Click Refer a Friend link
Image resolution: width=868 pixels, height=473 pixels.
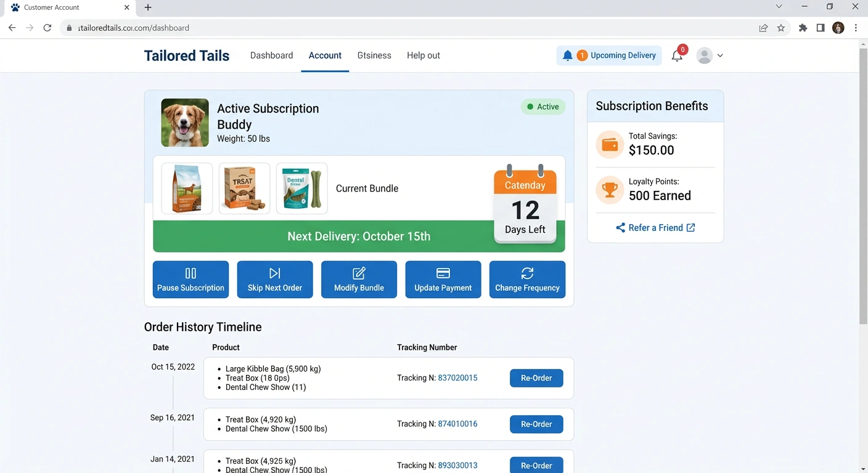(x=655, y=228)
